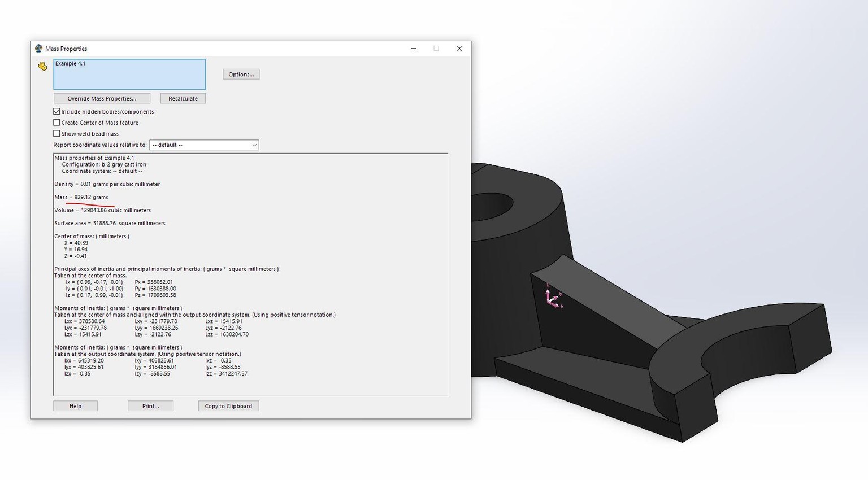Click the Ix = ( 0.99, -0.17, 0.01) entry
Screen dimensions: 868x480
tap(94, 282)
